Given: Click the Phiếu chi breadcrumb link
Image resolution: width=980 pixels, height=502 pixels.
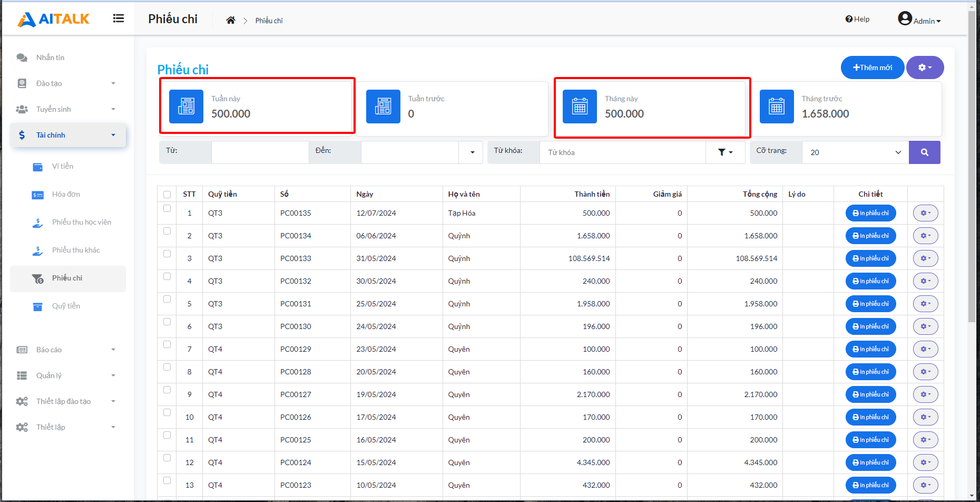Looking at the screenshot, I should pos(269,21).
